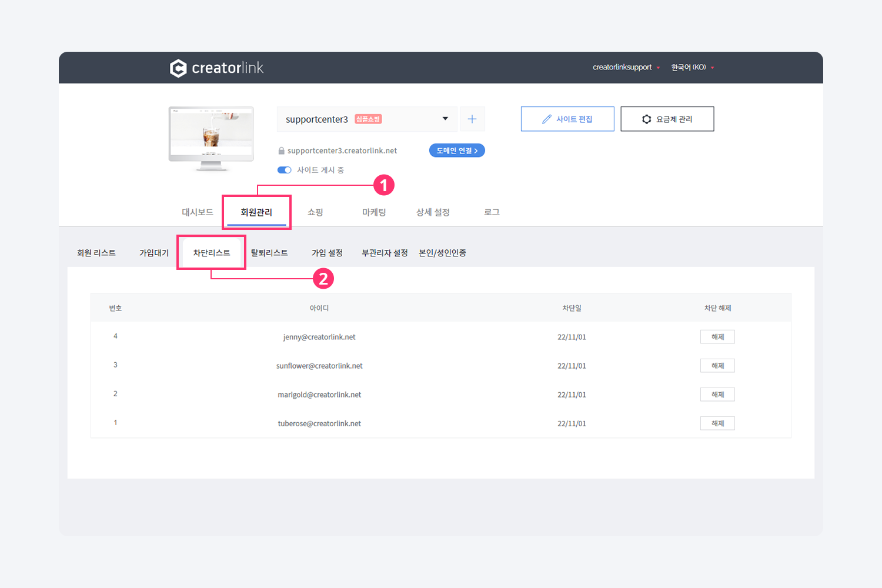Open the 쇼핑 tab
This screenshot has width=882, height=588.
point(315,212)
